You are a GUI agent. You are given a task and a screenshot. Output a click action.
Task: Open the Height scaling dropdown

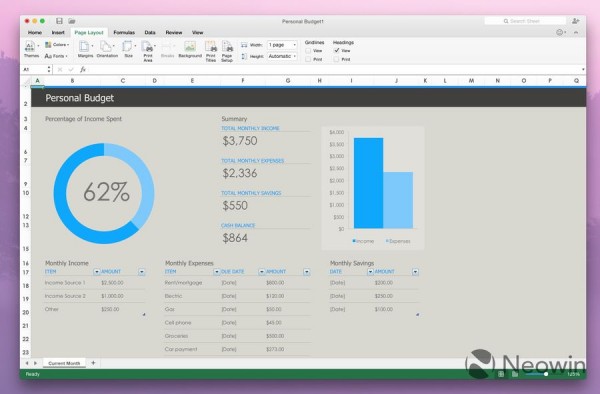click(x=282, y=56)
